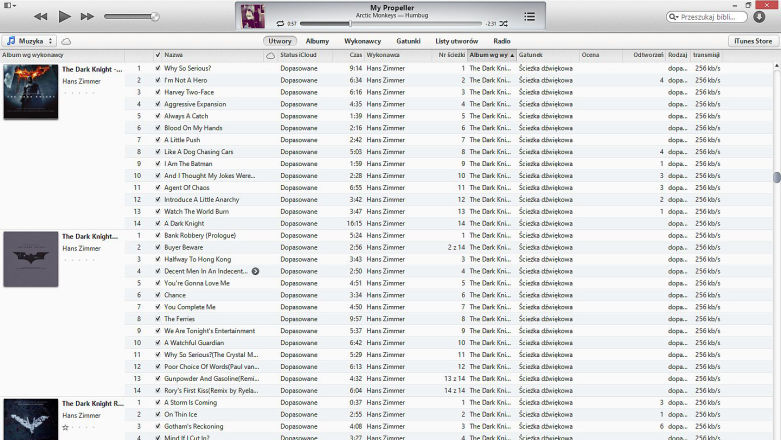
Task: Open the window menu icon top-left
Action: (x=9, y=5)
